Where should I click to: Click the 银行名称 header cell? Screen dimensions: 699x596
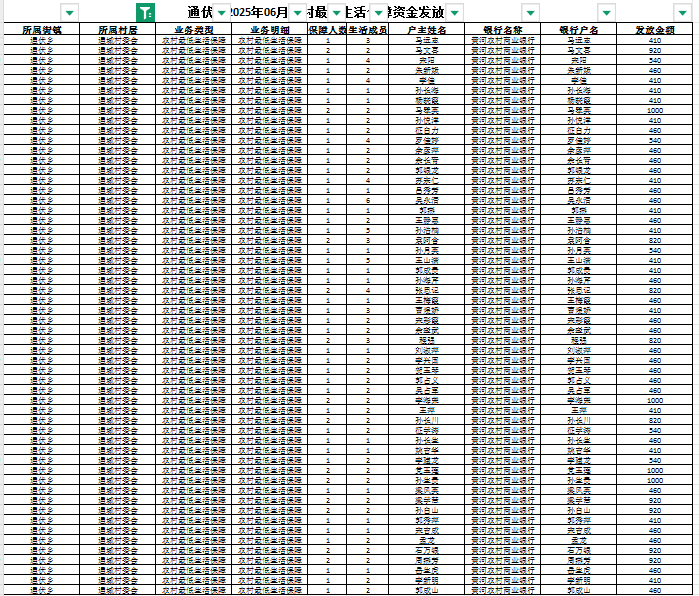[503, 31]
